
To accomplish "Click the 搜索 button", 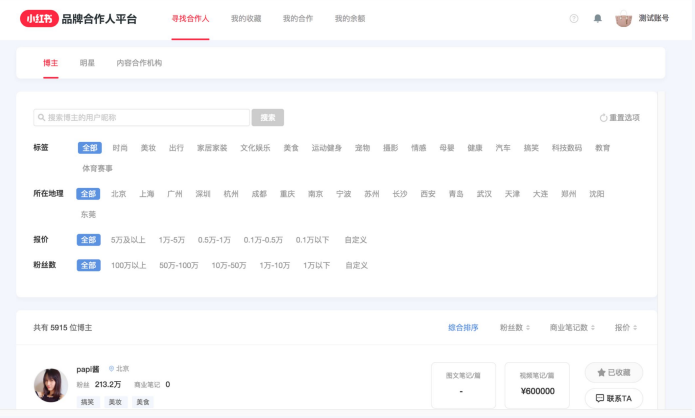I will point(268,117).
